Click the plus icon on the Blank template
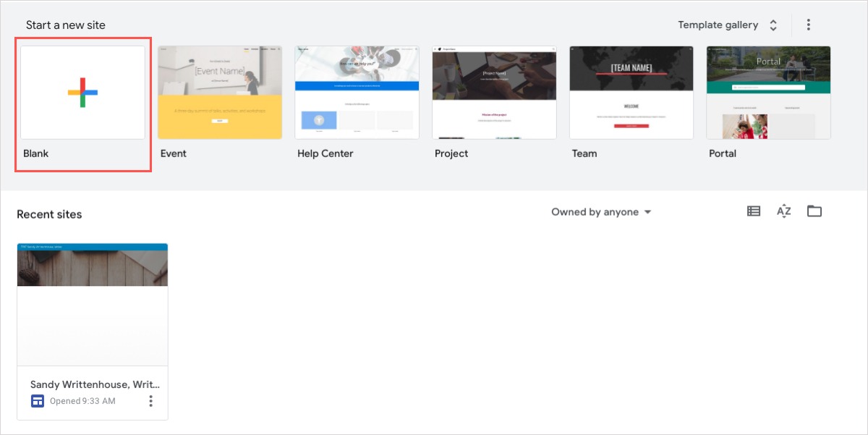Image resolution: width=868 pixels, height=435 pixels. pos(82,92)
